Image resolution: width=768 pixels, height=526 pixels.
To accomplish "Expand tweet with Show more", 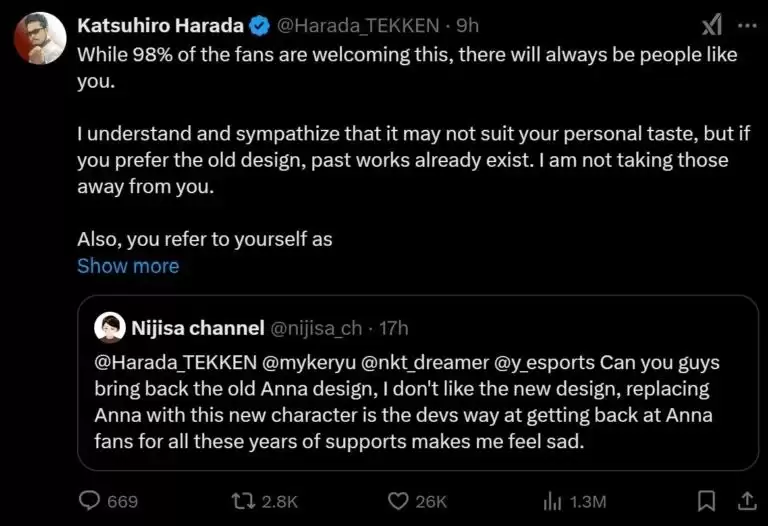I will [x=128, y=266].
